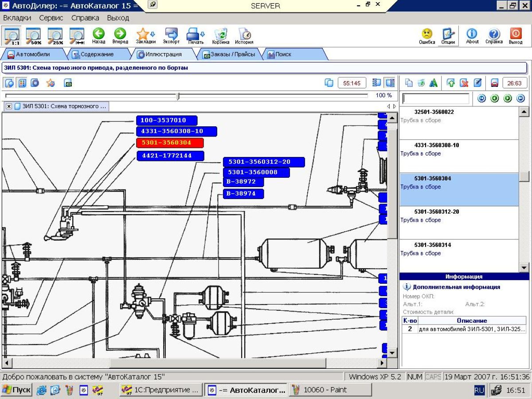
Task: Select part 32501-3560022 in the list
Action: [459, 123]
